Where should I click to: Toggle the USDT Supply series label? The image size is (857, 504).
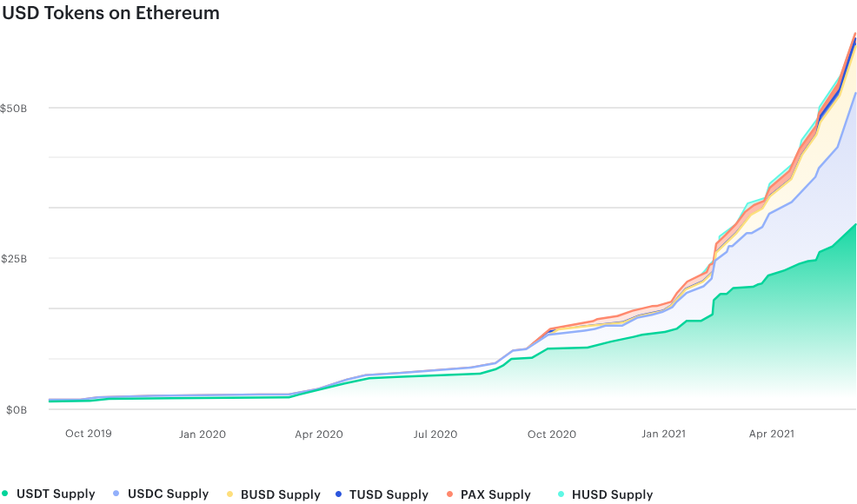(x=56, y=494)
